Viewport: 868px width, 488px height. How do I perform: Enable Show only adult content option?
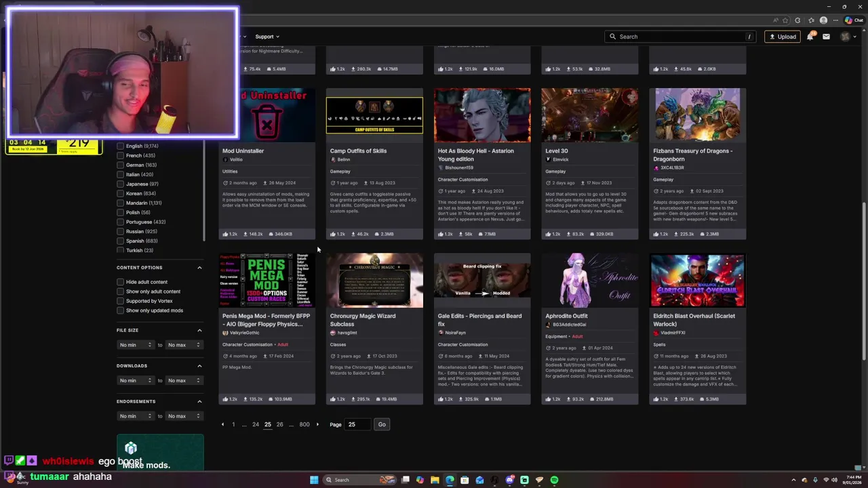coord(120,291)
